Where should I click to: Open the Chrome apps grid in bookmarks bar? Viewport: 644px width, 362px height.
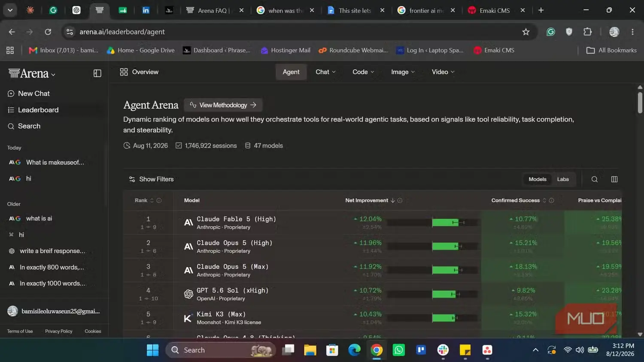(10, 50)
